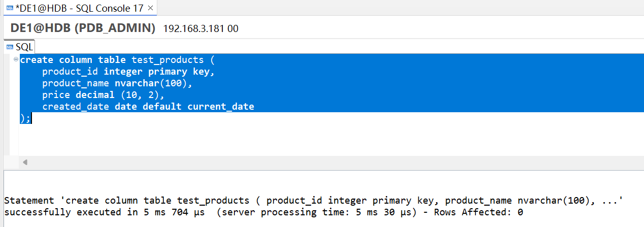The height and width of the screenshot is (227, 644).
Task: Click the empty editor area below the code
Action: pyautogui.click(x=330, y=140)
